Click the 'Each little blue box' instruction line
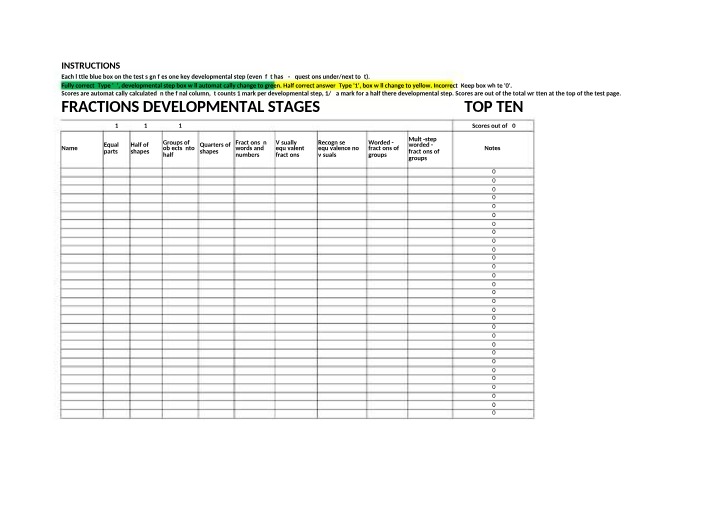Screen dimensions: 714x509 (215, 76)
